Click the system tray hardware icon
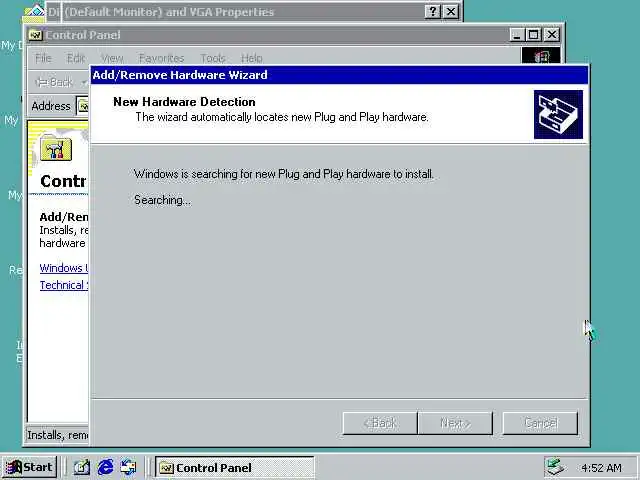The image size is (640, 480). point(555,467)
